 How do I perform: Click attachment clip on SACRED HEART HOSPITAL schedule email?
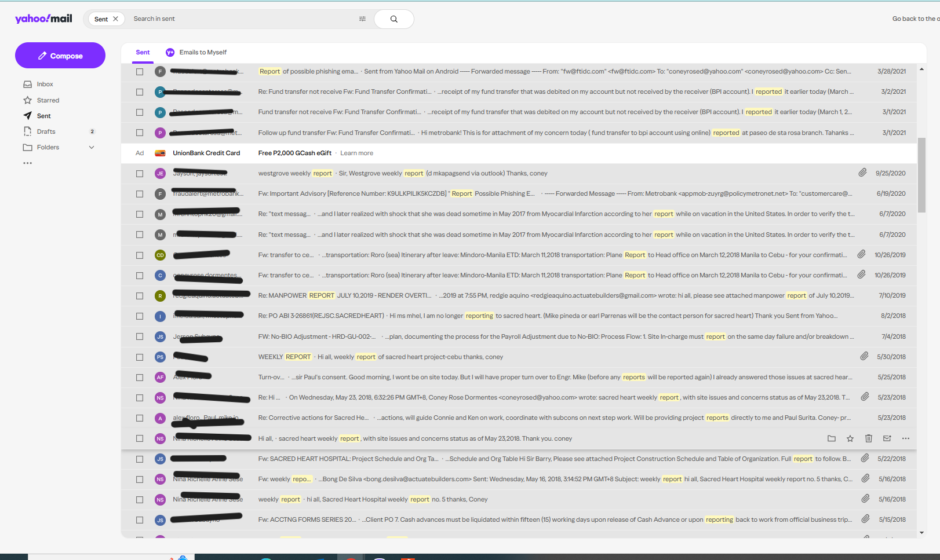(865, 458)
